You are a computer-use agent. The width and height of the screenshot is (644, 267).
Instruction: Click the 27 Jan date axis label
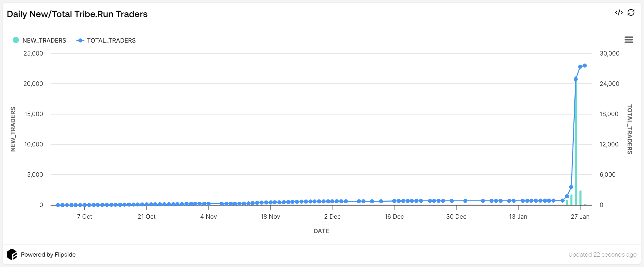(x=580, y=217)
